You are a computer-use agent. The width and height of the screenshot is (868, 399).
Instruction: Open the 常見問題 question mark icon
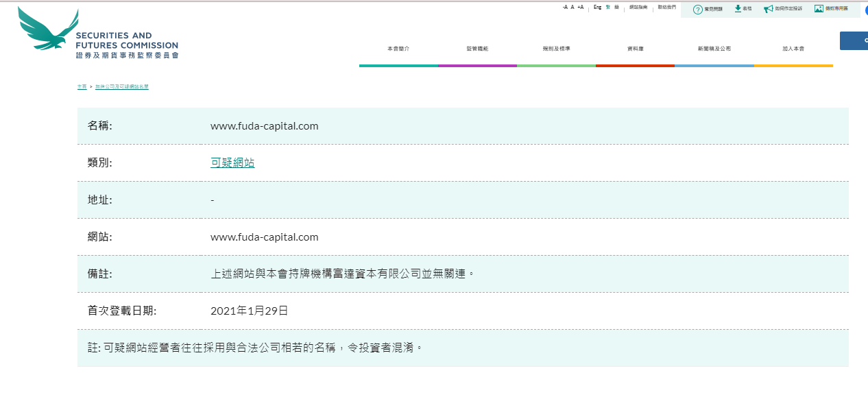click(x=697, y=9)
